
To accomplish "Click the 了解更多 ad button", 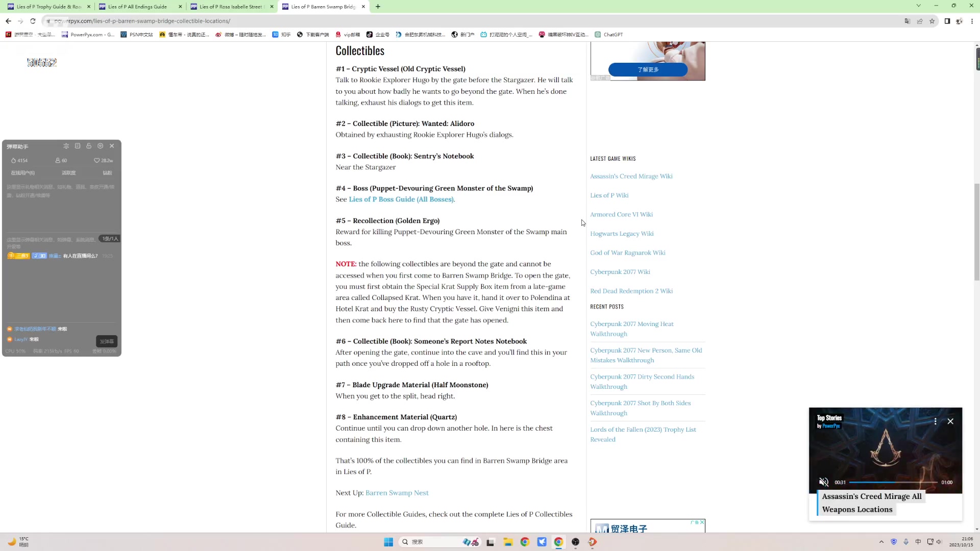I will point(648,69).
